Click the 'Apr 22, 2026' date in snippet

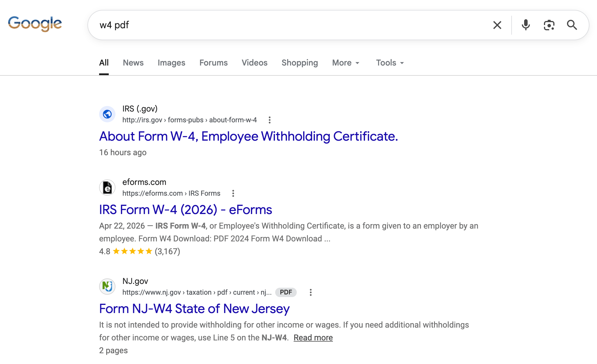point(122,226)
